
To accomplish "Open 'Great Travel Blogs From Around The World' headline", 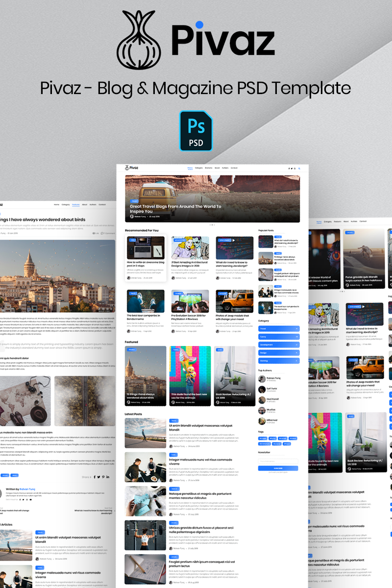I will tap(175, 209).
